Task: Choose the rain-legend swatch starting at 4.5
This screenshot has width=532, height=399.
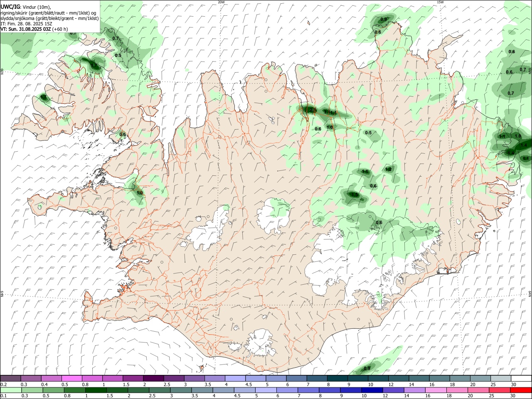Action: coord(244,390)
